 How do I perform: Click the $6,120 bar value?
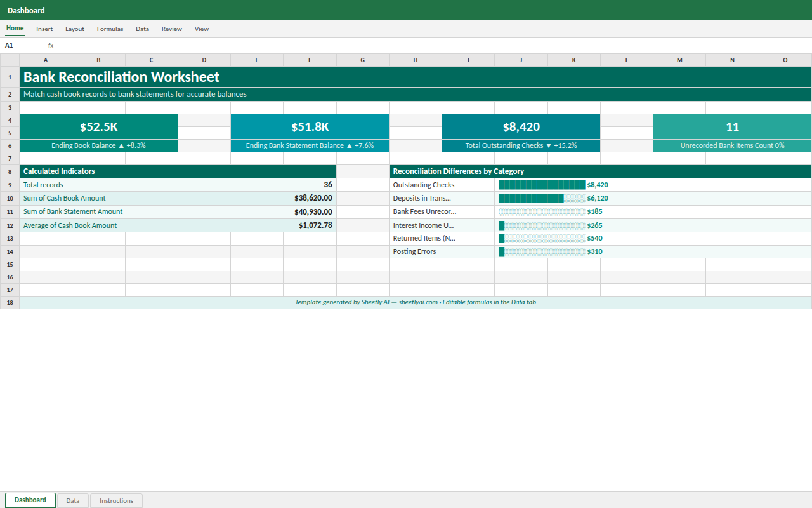598,198
